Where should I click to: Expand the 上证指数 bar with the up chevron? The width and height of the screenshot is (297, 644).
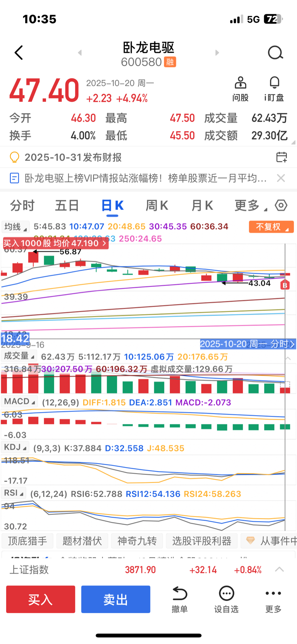[279, 569]
